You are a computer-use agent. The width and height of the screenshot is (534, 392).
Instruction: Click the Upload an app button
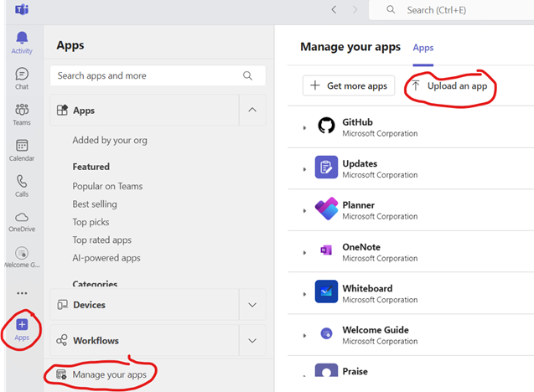pyautogui.click(x=449, y=85)
